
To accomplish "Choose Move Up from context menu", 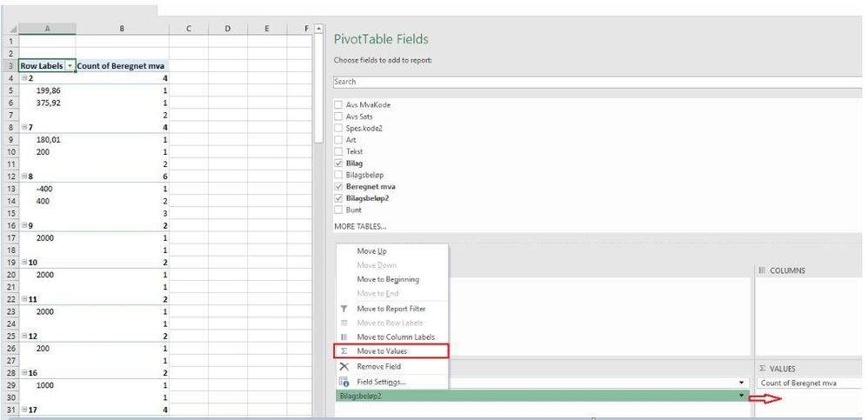I will pos(372,251).
